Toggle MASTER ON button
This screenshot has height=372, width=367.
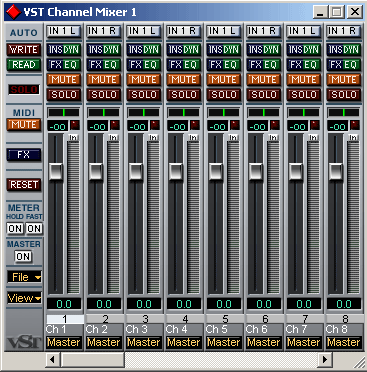coord(23,256)
